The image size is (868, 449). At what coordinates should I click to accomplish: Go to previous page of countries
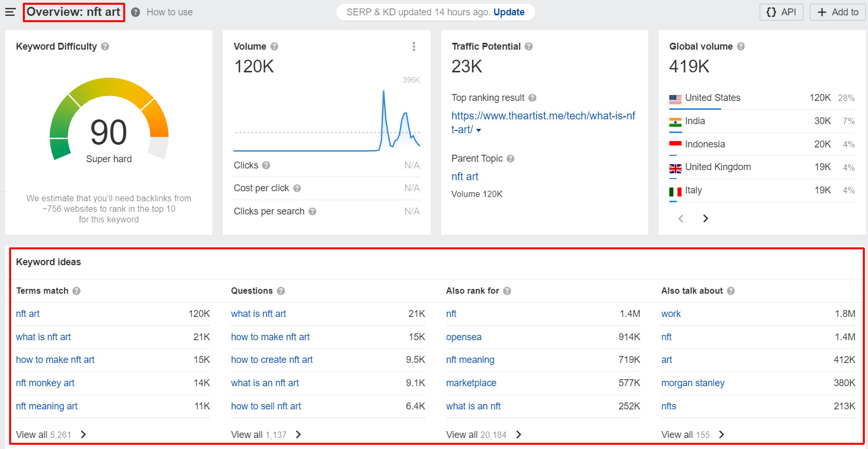point(681,219)
